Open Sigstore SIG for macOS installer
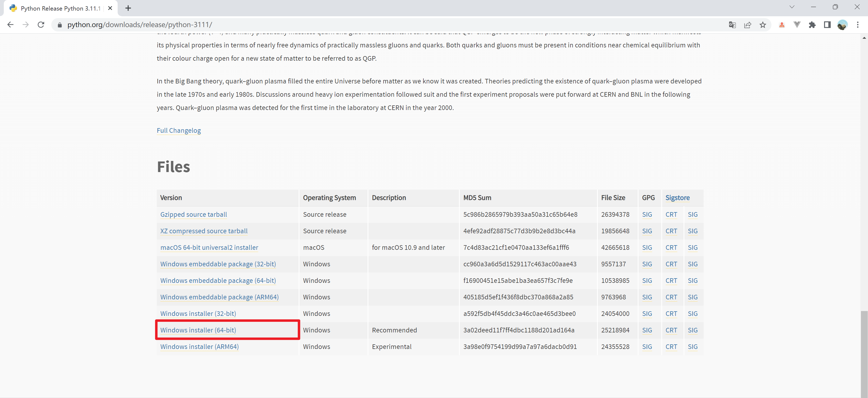868x398 pixels. 693,248
